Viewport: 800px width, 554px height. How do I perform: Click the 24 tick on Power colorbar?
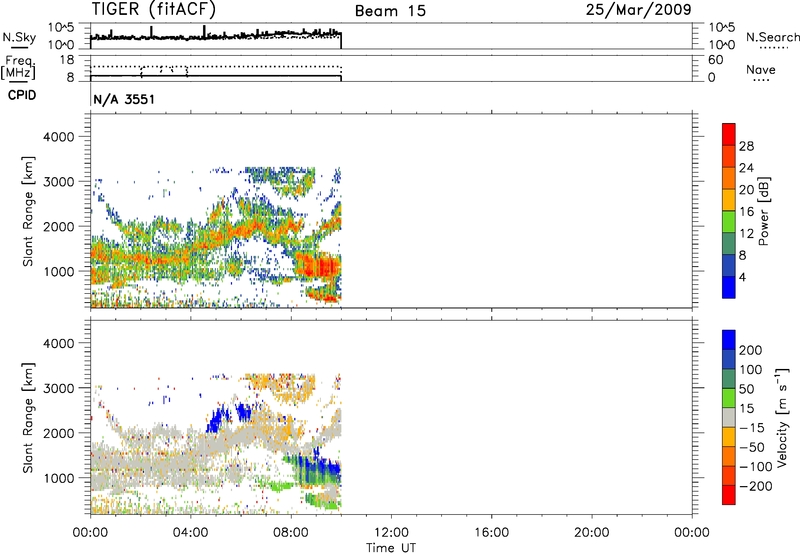click(x=746, y=168)
